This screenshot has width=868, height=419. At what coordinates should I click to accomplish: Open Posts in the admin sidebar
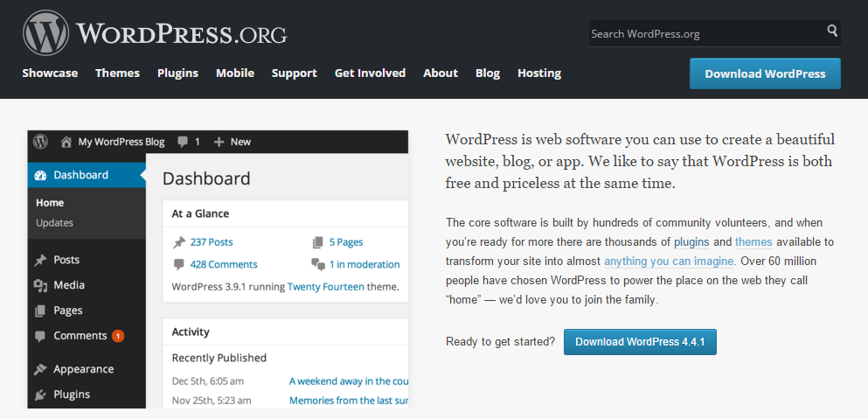66,260
